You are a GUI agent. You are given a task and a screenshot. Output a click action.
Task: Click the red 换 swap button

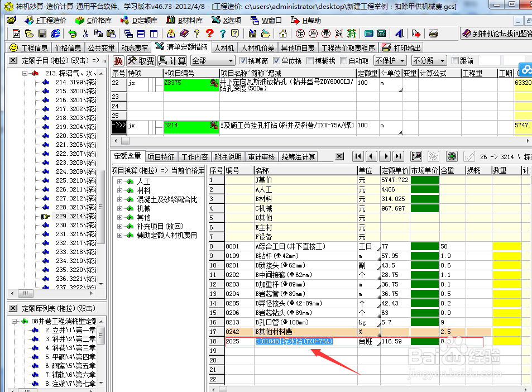click(x=118, y=61)
